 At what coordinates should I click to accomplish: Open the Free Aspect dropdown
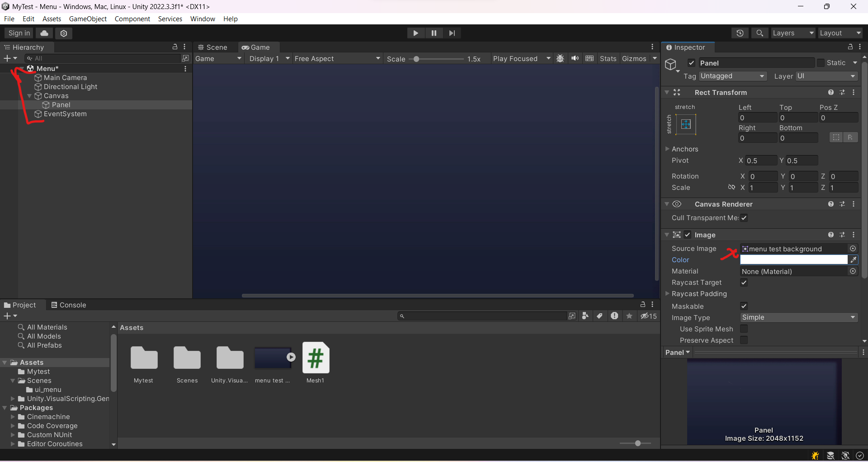pyautogui.click(x=337, y=59)
